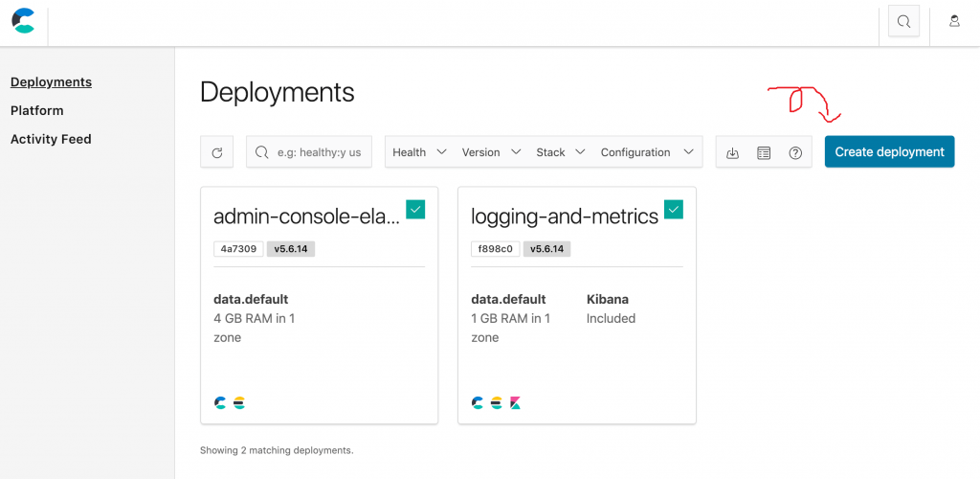Open the logging-and-metrics deployment title
The height and width of the screenshot is (479, 980).
(x=565, y=217)
